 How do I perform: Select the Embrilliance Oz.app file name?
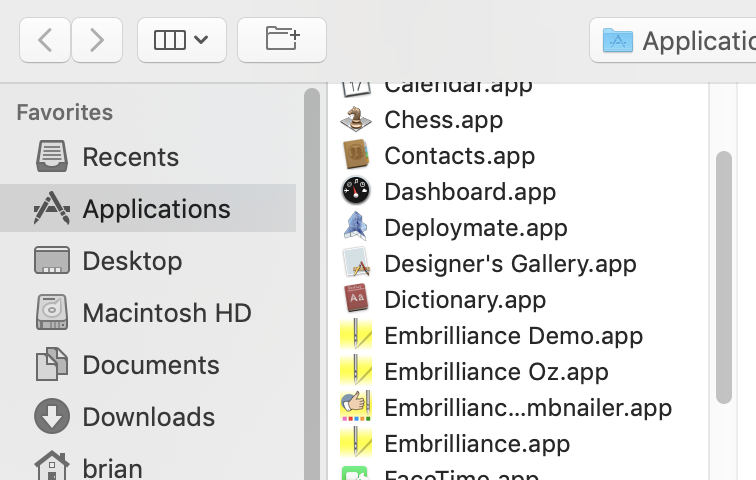click(496, 372)
